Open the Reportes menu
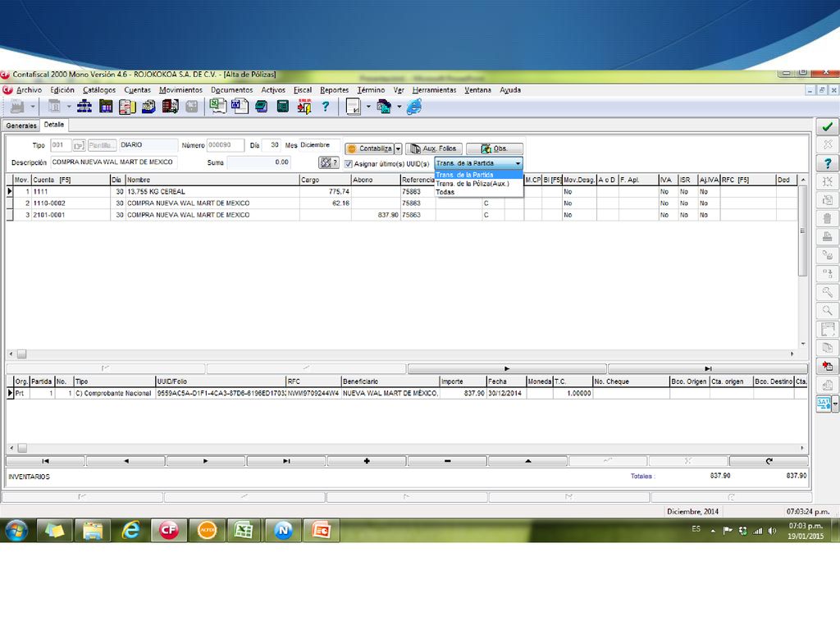This screenshot has width=840, height=630. coord(335,90)
